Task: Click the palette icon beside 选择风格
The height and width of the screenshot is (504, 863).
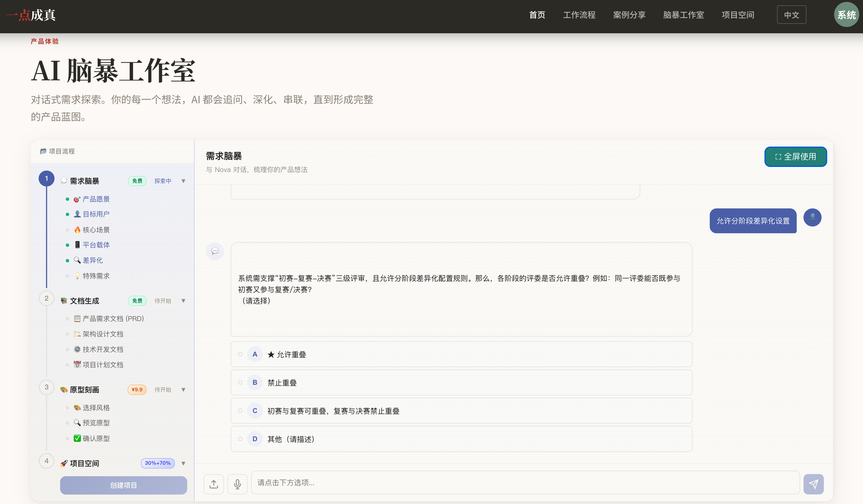Action: click(77, 407)
